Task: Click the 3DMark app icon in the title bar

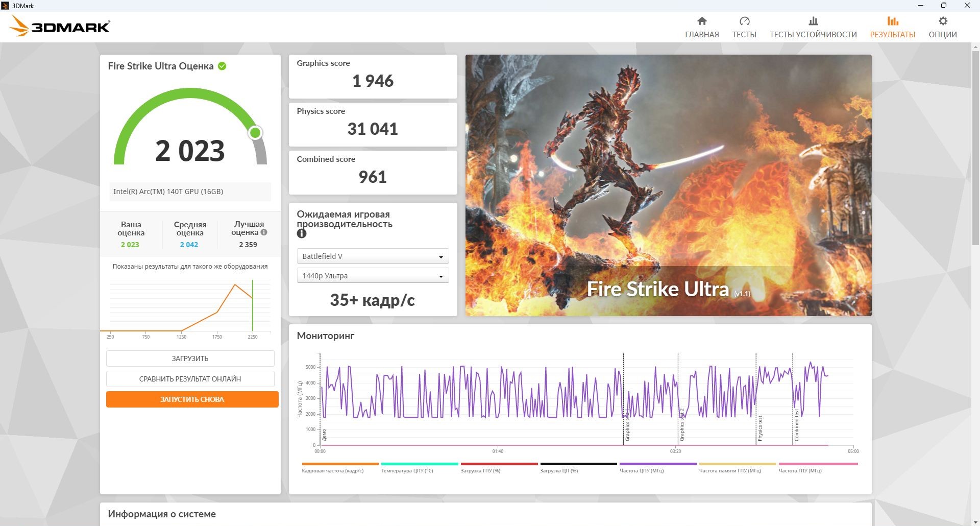Action: tap(5, 6)
